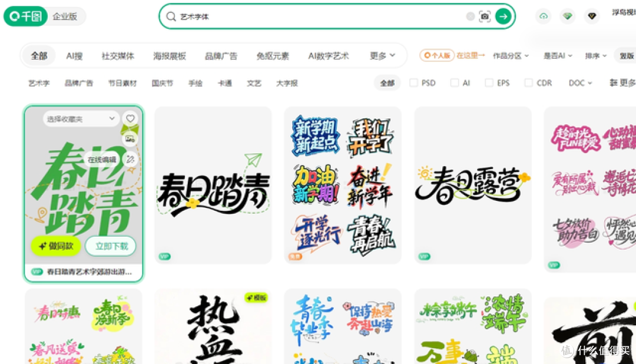The width and height of the screenshot is (636, 364).
Task: Open the 新学期新起点 collection thumbnail
Action: 343,185
